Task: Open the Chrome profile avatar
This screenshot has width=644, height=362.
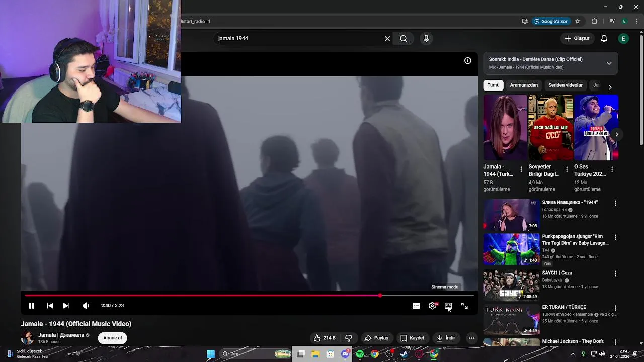Action: point(624,21)
